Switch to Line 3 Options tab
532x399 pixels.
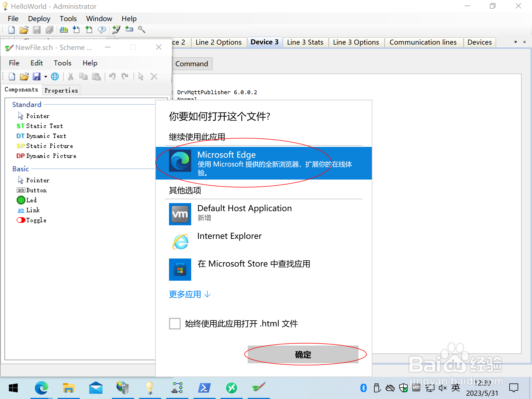(x=356, y=42)
